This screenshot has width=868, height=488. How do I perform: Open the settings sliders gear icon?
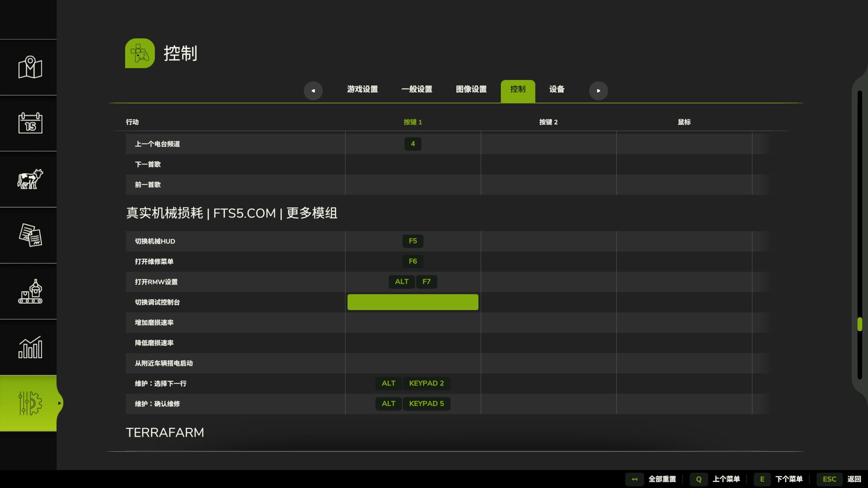(30, 403)
